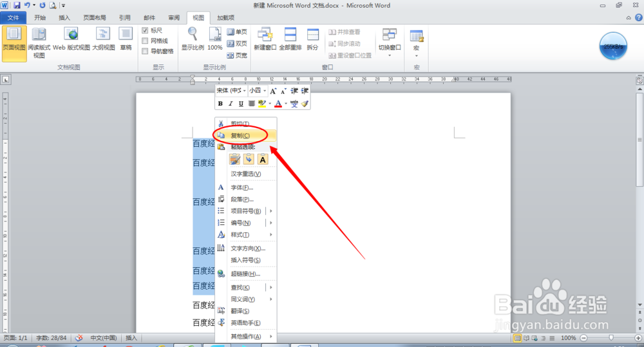Fit page width (页宽)
The height and width of the screenshot is (347, 644).
(237, 55)
